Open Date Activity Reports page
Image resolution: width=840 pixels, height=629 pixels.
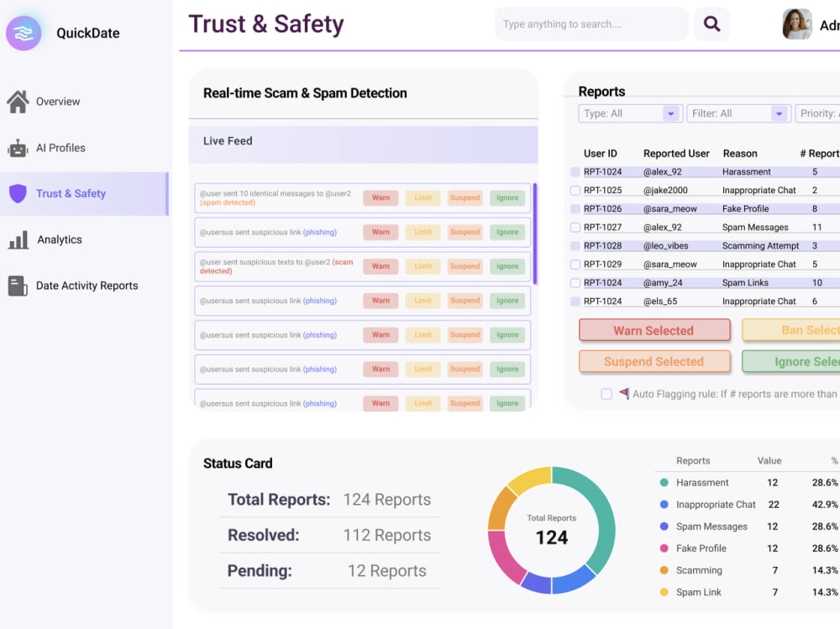87,286
